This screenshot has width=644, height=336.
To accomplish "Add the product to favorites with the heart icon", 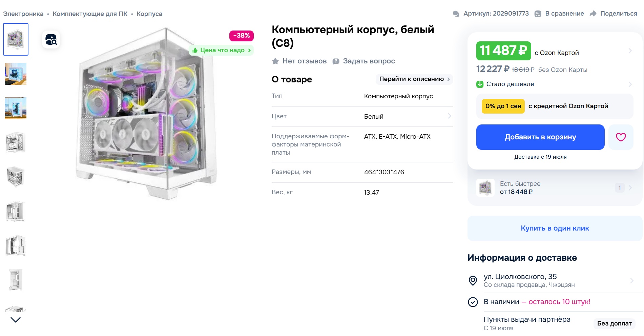I will (621, 137).
